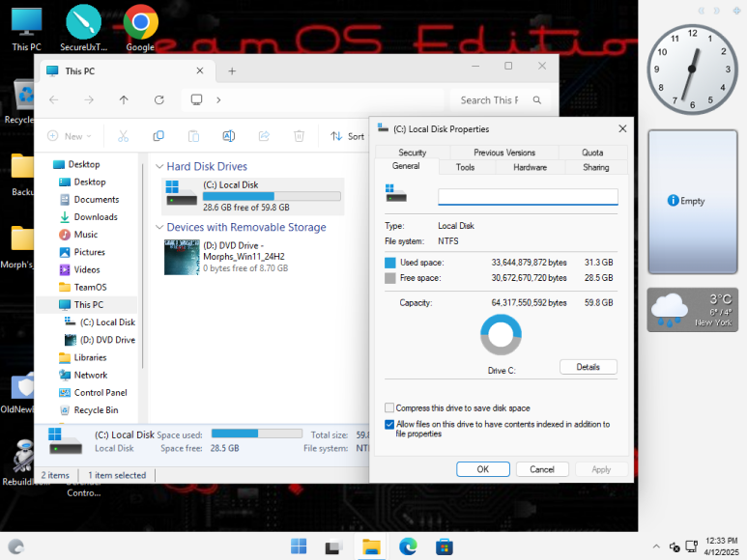Click the Search This PC box

click(501, 99)
